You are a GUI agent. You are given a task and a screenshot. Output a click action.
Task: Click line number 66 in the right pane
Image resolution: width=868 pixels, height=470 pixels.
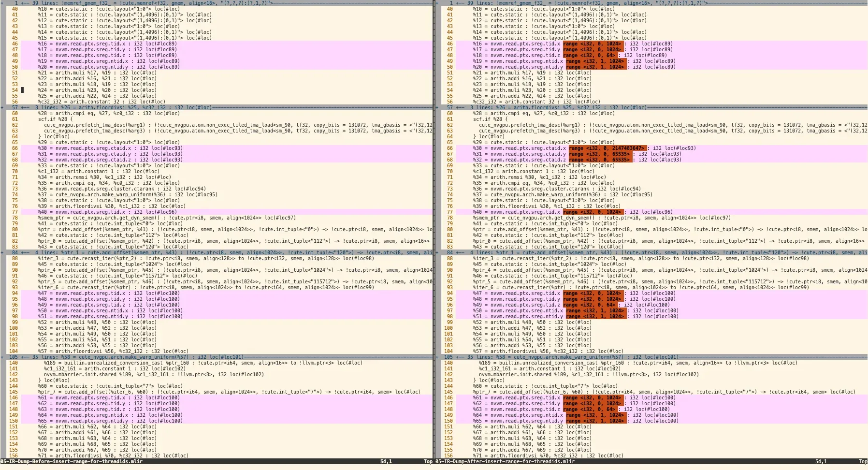(x=449, y=148)
